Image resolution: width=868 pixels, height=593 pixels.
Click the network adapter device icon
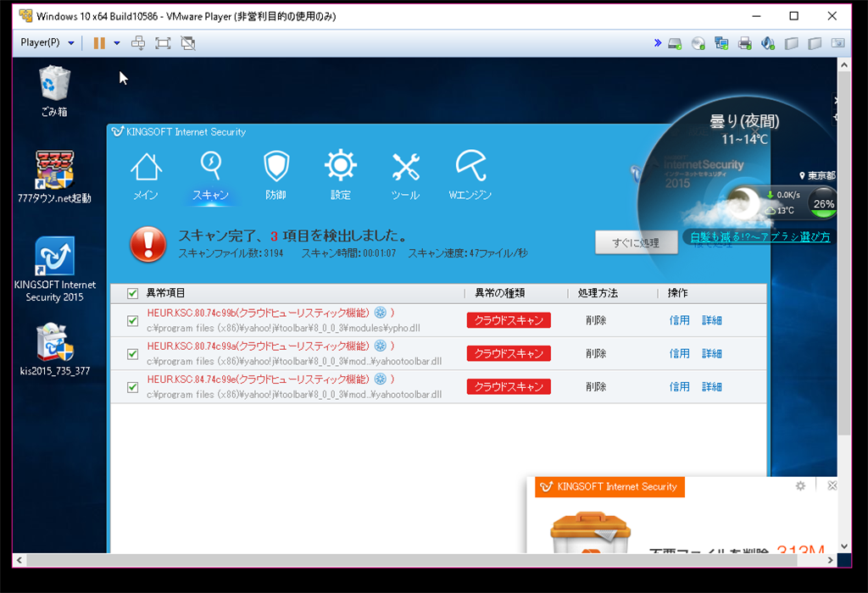(x=722, y=44)
